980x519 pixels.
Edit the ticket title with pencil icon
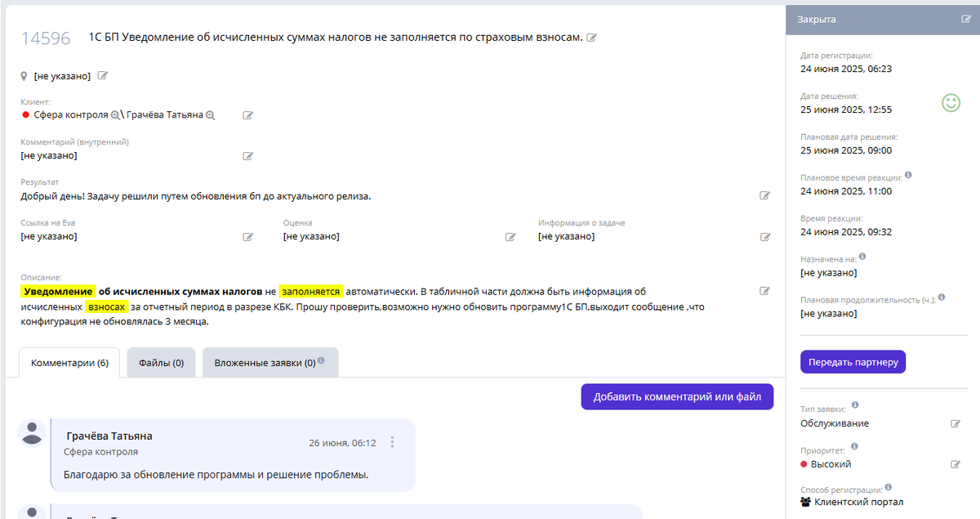592,38
